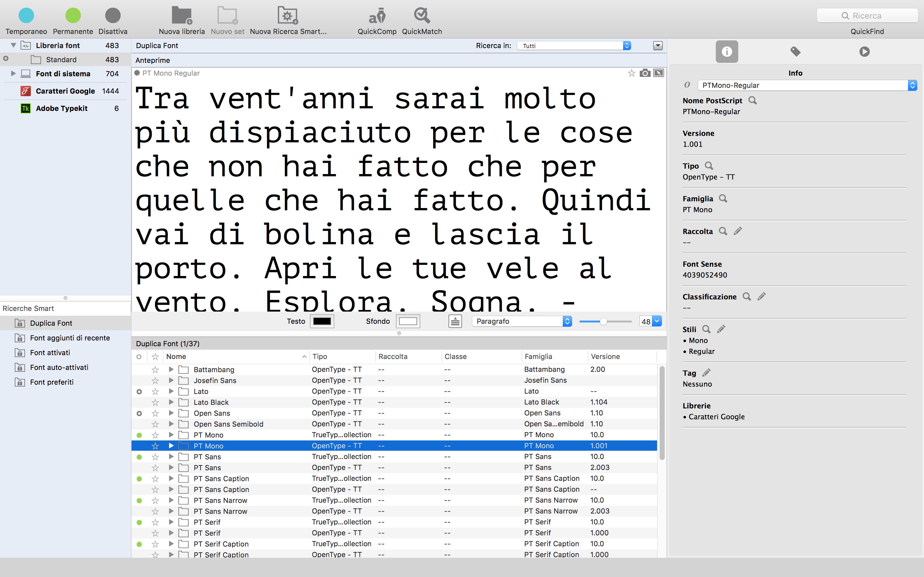Open QuickMatch from the toolbar
Image resolution: width=924 pixels, height=577 pixels.
tap(422, 16)
